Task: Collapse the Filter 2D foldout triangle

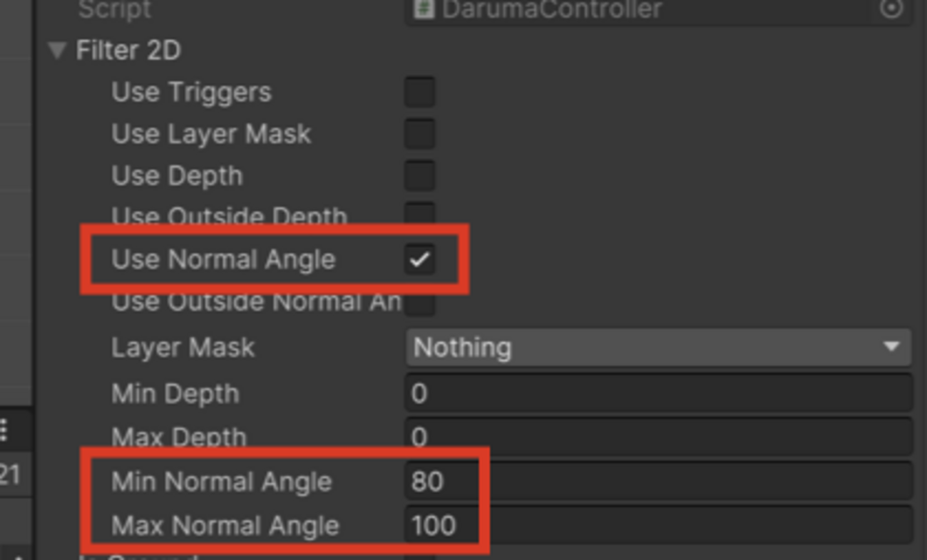Action: [x=56, y=51]
